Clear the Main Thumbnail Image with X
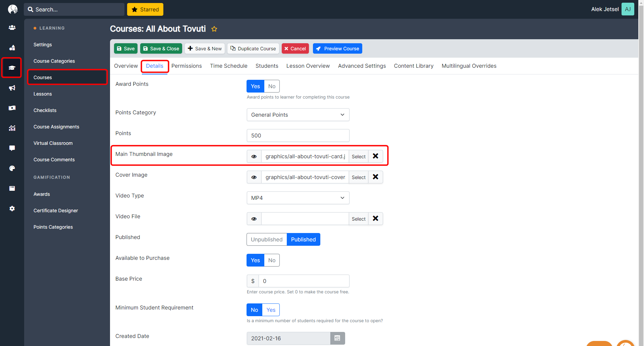Image resolution: width=644 pixels, height=346 pixels. [376, 156]
